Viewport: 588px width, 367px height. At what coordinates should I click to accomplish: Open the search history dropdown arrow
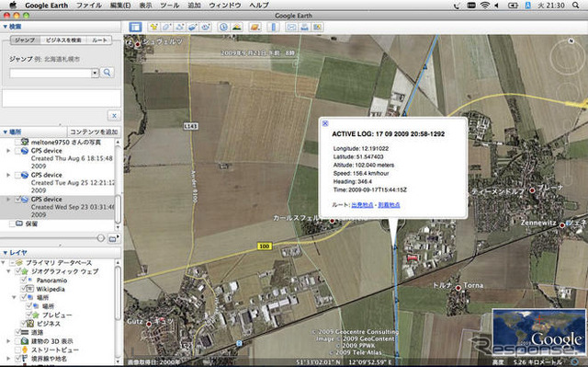coord(95,73)
